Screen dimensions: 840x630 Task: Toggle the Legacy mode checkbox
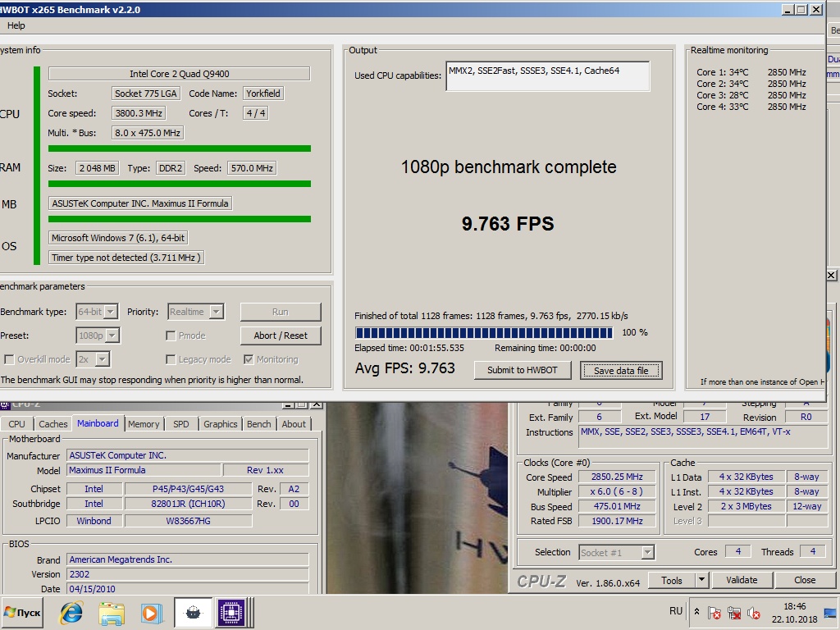click(171, 359)
